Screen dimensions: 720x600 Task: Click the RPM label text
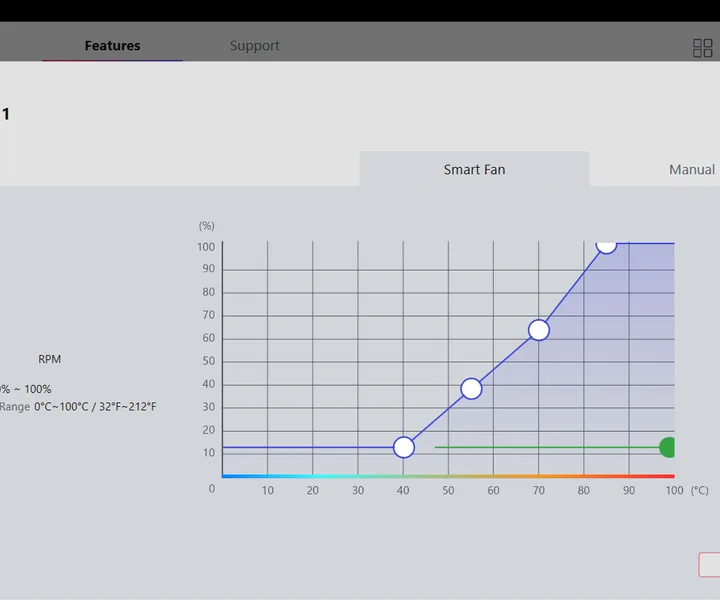point(50,359)
